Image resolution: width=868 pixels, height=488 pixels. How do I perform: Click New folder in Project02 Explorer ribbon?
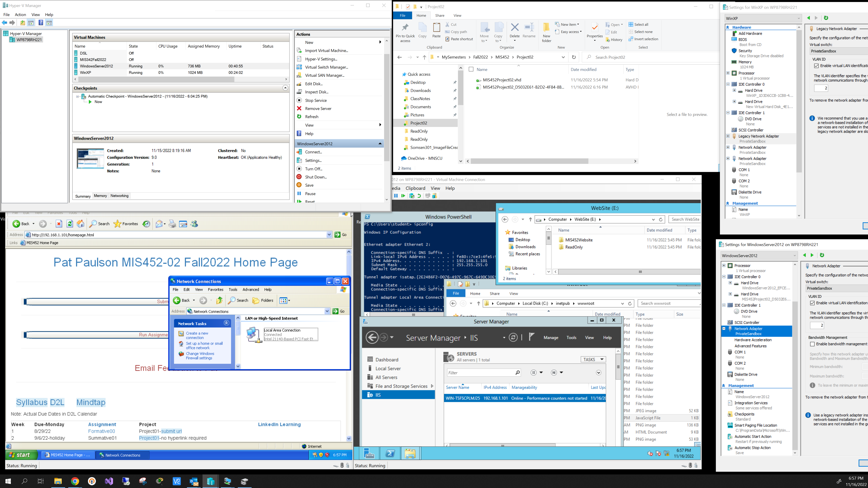(x=547, y=33)
